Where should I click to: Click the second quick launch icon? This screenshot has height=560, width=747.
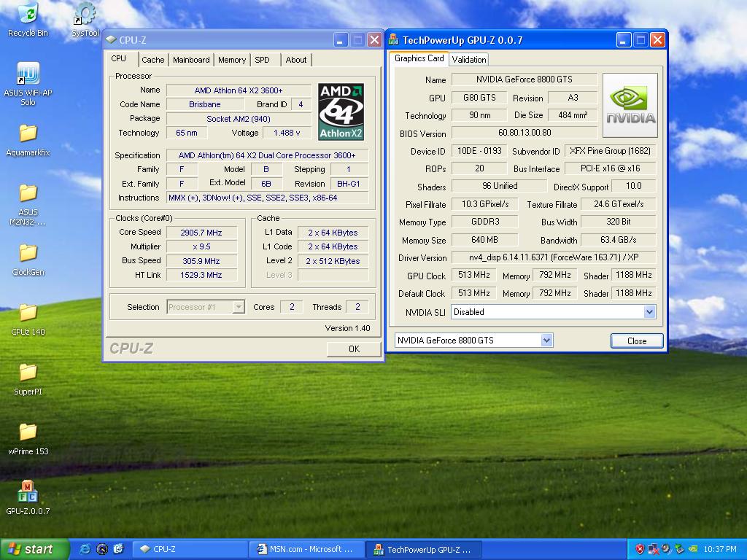[x=102, y=549]
